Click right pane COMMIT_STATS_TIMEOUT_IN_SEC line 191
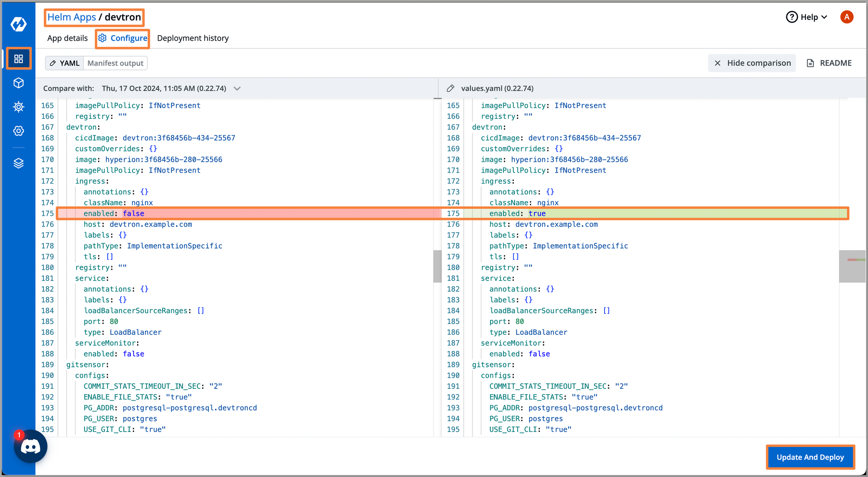This screenshot has height=477, width=868. (559, 386)
